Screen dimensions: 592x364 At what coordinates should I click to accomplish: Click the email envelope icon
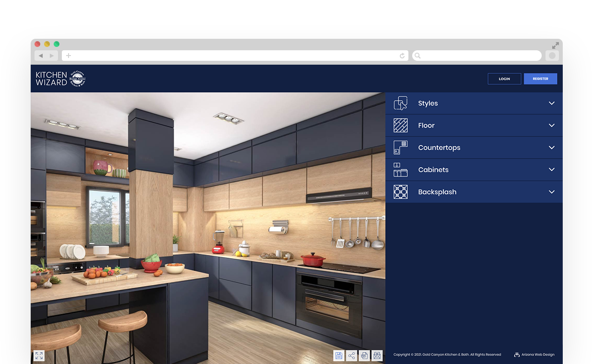coord(377,355)
